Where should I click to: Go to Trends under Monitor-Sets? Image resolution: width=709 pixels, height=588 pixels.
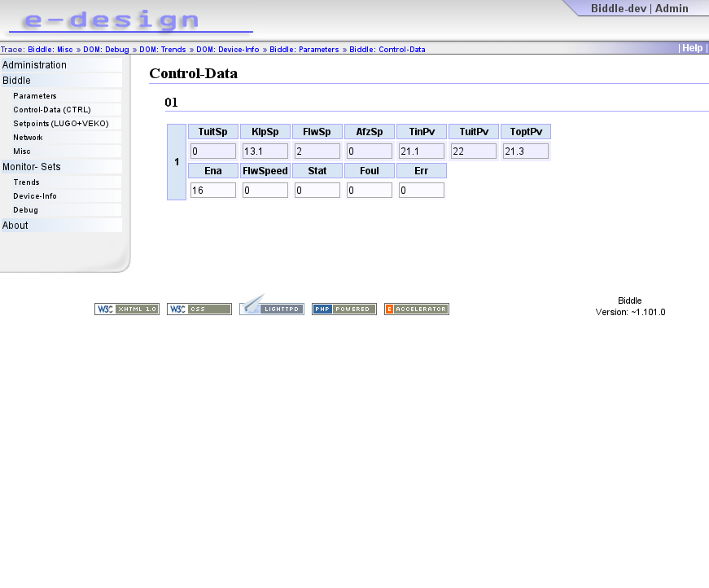point(26,182)
